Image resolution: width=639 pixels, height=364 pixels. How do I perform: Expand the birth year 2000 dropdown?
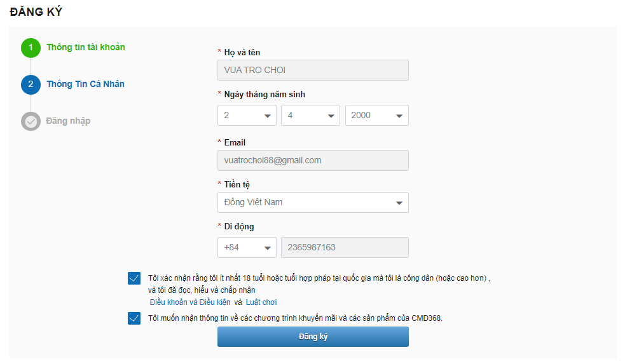pos(376,116)
